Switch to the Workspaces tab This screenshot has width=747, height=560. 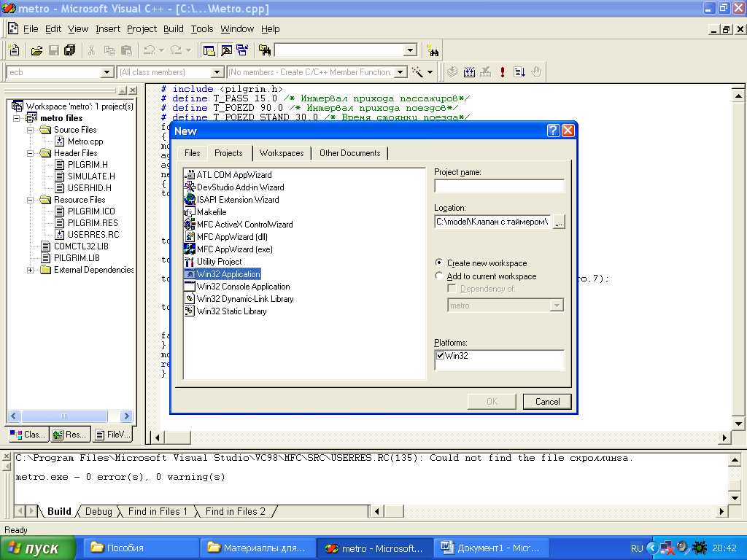[x=282, y=153]
